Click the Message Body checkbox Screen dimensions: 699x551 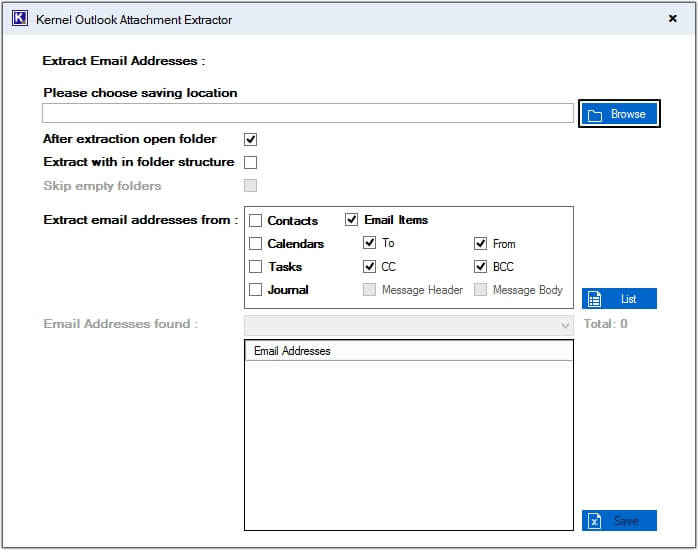(481, 290)
